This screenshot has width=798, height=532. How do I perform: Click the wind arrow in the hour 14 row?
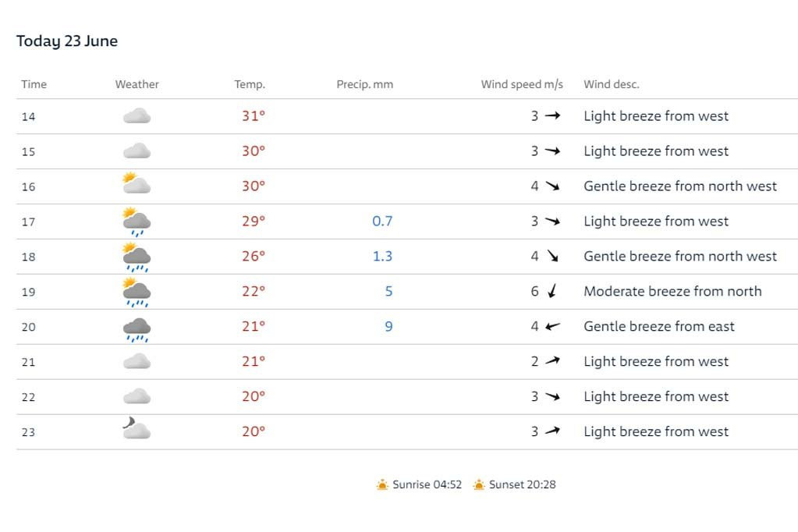[552, 115]
